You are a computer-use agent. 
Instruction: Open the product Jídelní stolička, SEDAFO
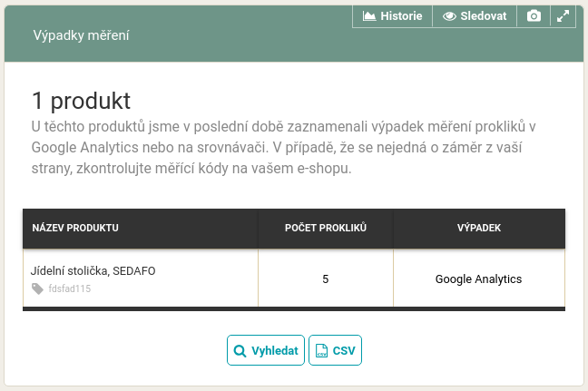pyautogui.click(x=100, y=270)
